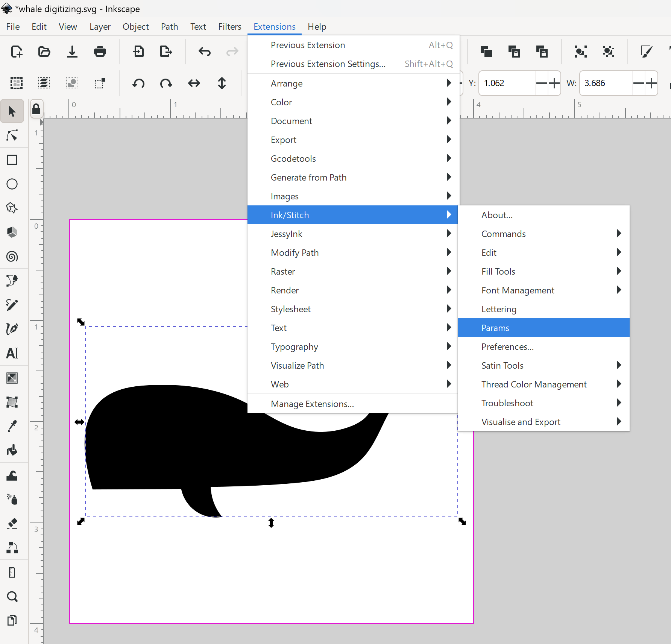Select the Node editing tool

click(x=12, y=136)
